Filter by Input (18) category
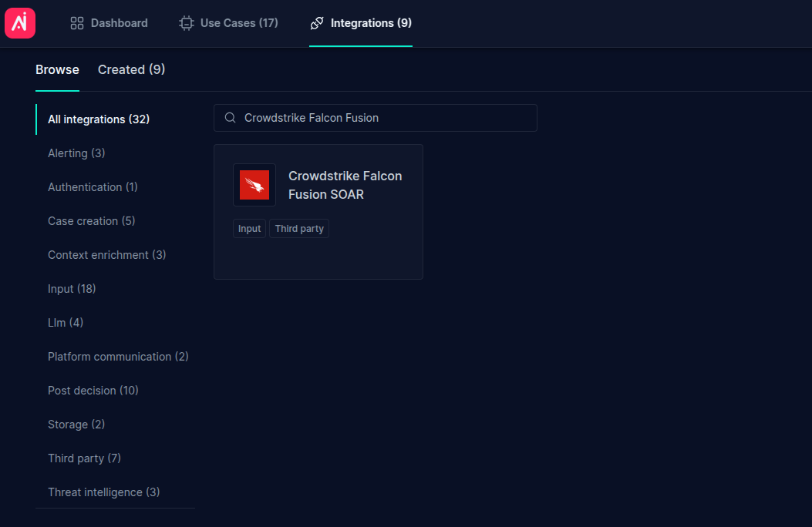Screen dimensions: 812x527 [72, 289]
